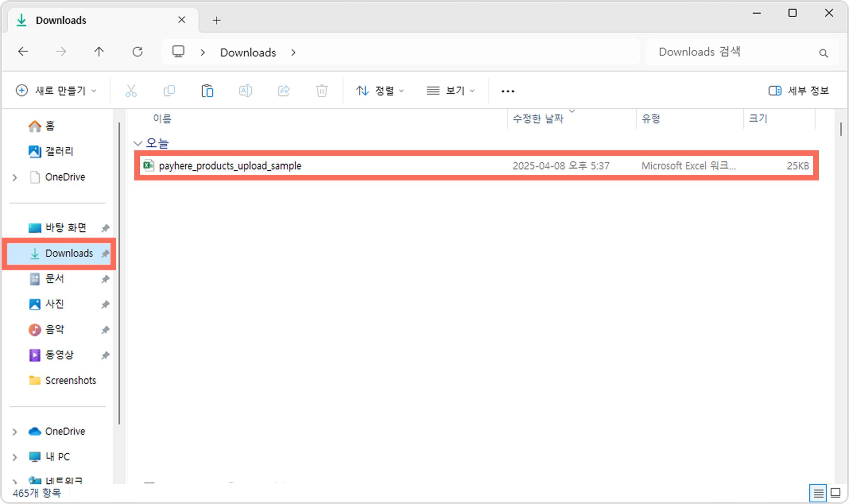The height and width of the screenshot is (504, 849).
Task: Click the Share icon in toolbar
Action: (x=284, y=91)
